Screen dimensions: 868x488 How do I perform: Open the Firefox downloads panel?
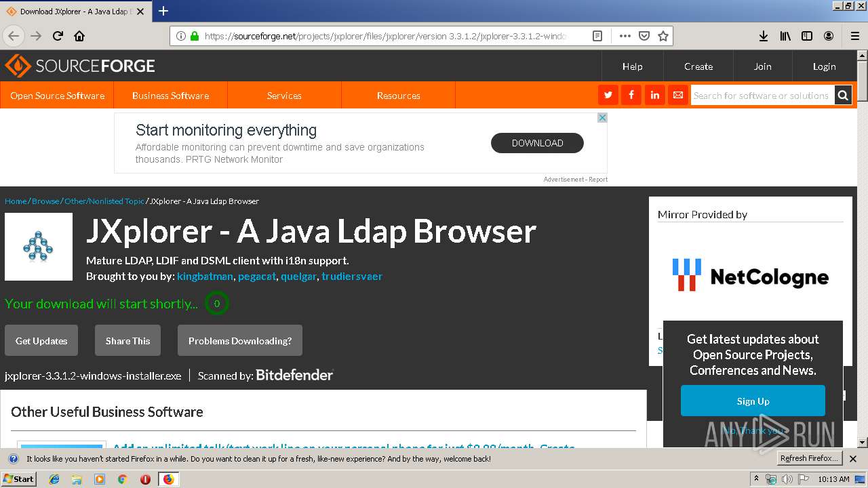coord(763,36)
